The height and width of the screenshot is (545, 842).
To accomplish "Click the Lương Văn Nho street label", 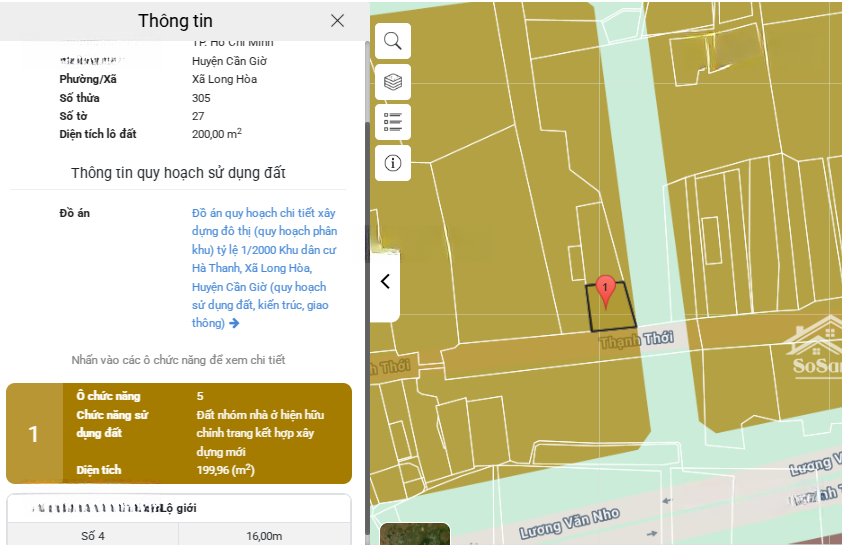I will coord(570,522).
